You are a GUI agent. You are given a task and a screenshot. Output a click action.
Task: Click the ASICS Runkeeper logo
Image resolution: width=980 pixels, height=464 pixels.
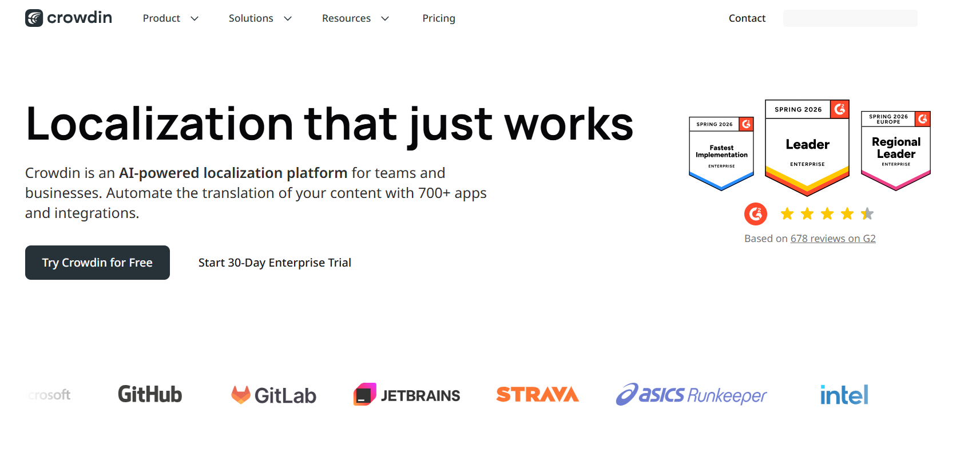[x=691, y=394]
